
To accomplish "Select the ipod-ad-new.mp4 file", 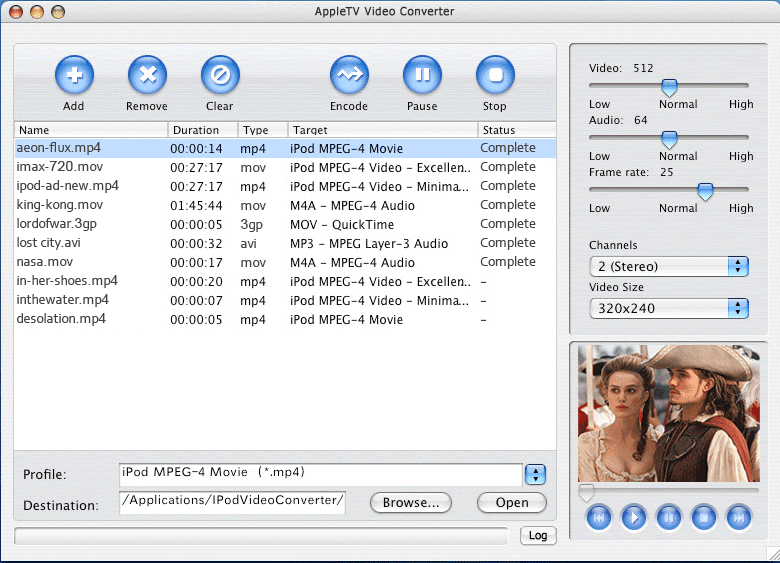I will tap(68, 186).
